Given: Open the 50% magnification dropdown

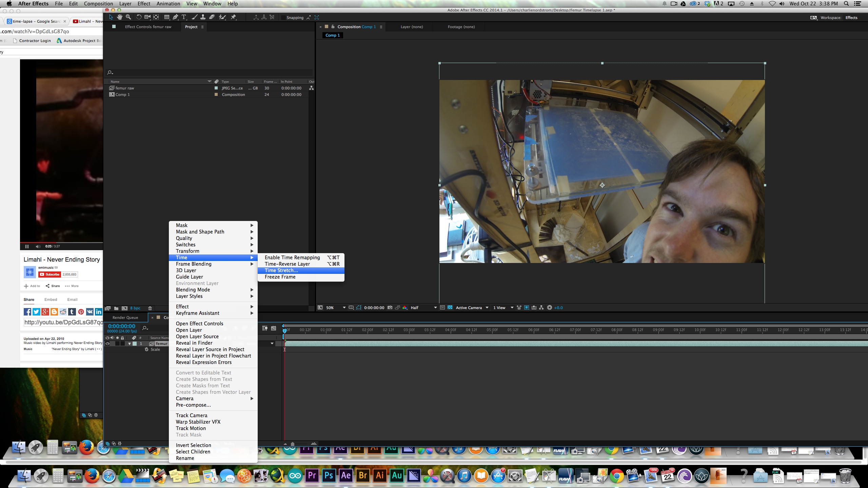Looking at the screenshot, I should (336, 308).
